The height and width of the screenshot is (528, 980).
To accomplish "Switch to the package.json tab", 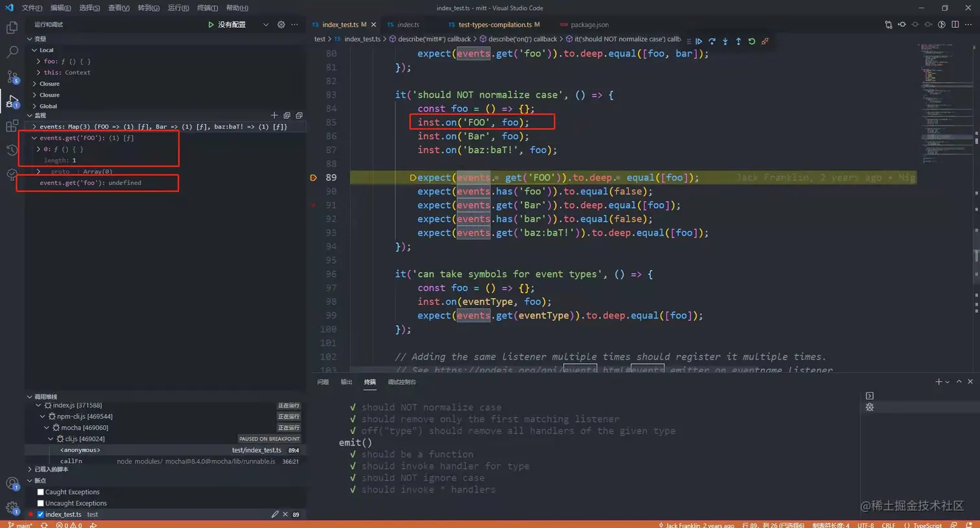I will click(x=584, y=25).
